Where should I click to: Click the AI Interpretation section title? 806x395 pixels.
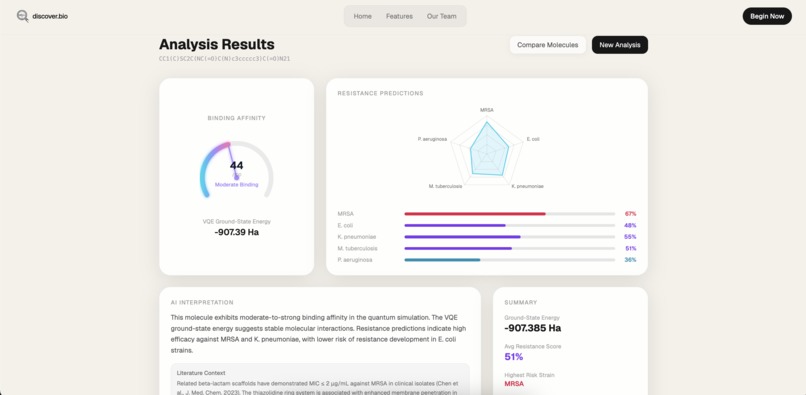[x=202, y=302]
